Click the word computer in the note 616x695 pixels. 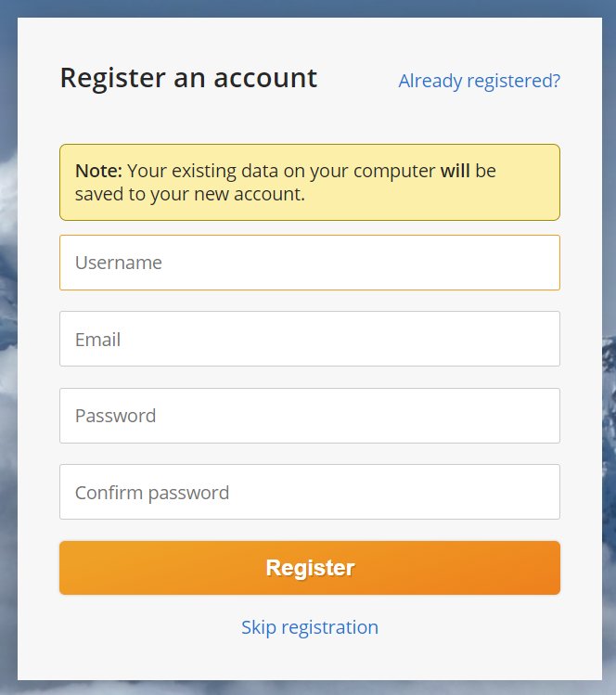[391, 171]
